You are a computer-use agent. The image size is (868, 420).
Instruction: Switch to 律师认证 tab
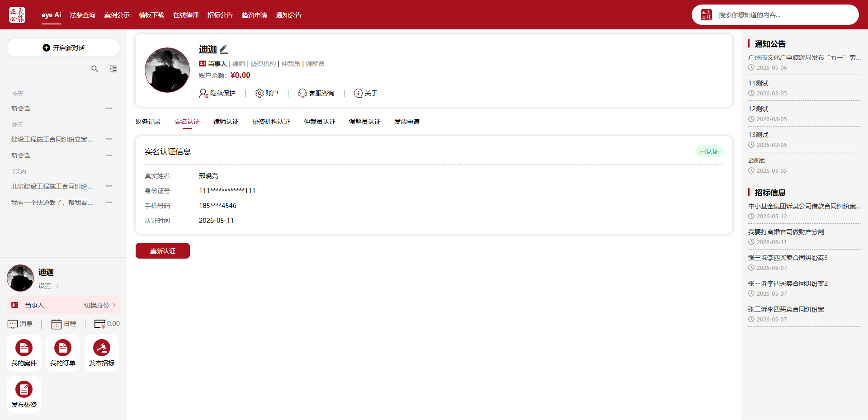tap(226, 122)
